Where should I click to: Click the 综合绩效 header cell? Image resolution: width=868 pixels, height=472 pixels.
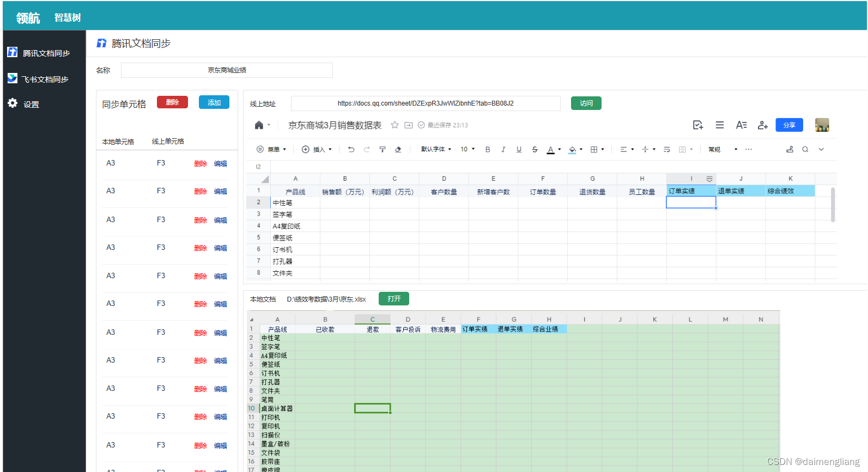[790, 191]
